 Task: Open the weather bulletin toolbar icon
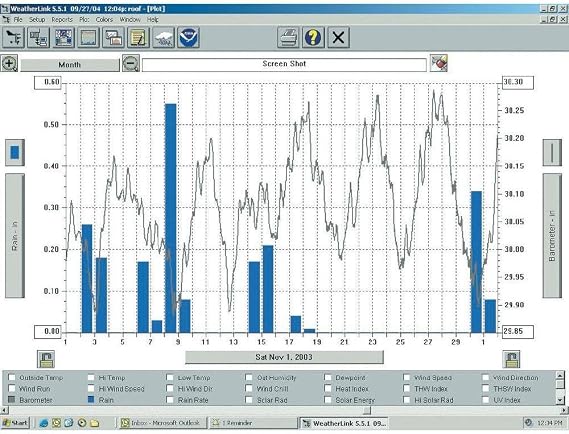pos(64,37)
